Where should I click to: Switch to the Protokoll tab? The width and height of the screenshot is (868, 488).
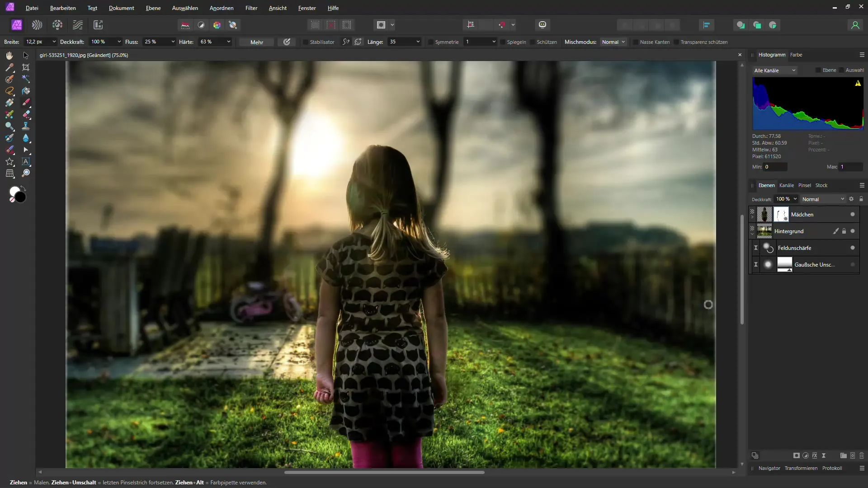click(x=832, y=468)
